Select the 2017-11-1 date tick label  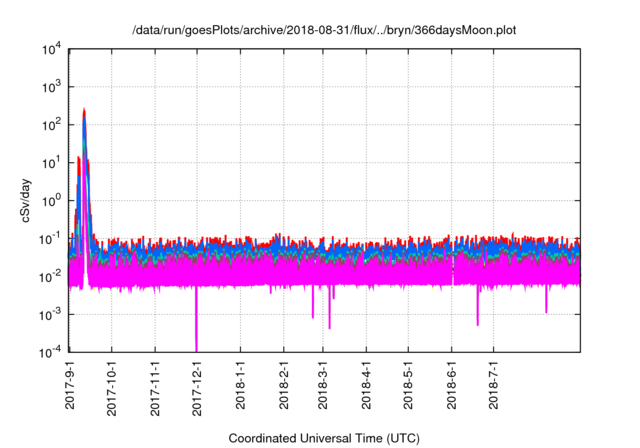point(156,387)
